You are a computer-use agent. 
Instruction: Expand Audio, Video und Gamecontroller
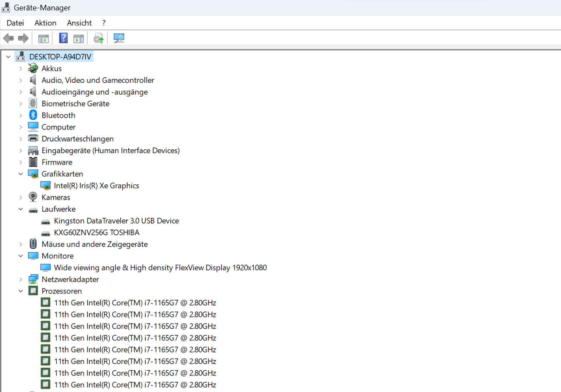click(x=20, y=80)
